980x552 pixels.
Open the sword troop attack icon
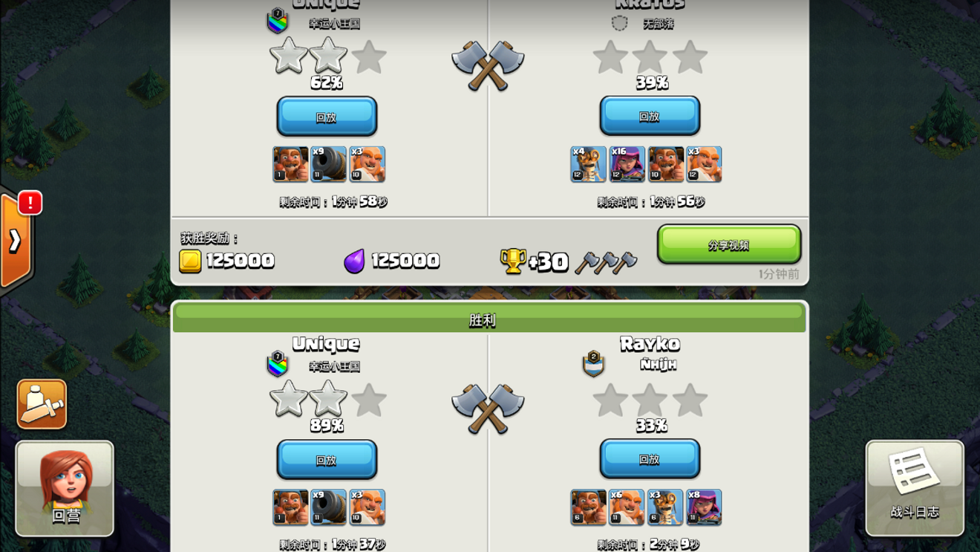point(42,404)
